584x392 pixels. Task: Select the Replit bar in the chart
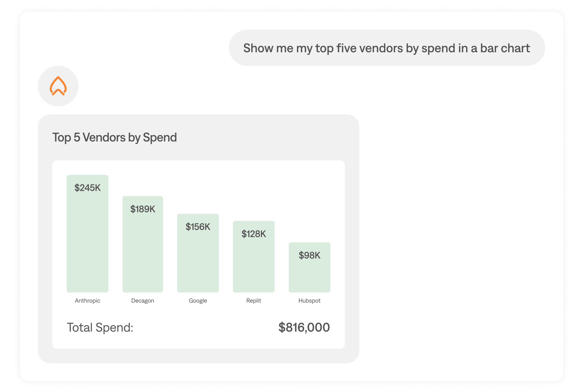(253, 262)
